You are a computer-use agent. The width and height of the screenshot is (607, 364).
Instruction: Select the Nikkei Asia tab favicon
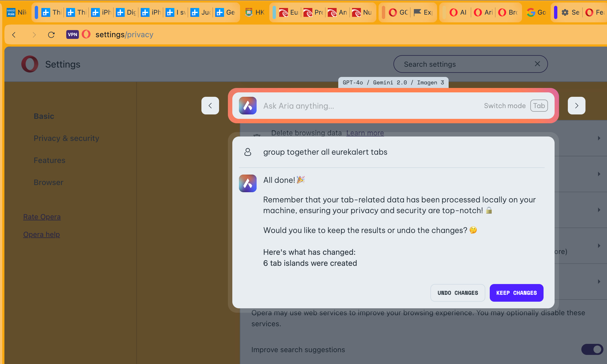(10, 12)
